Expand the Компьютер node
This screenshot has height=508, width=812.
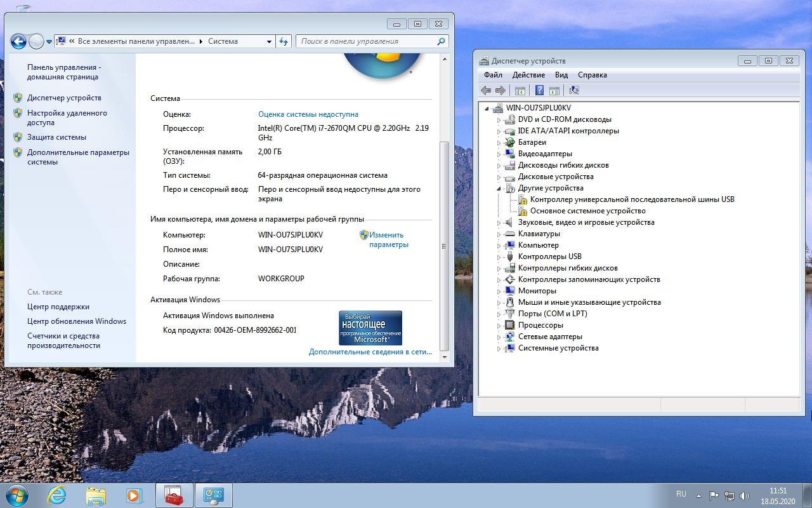(x=499, y=245)
